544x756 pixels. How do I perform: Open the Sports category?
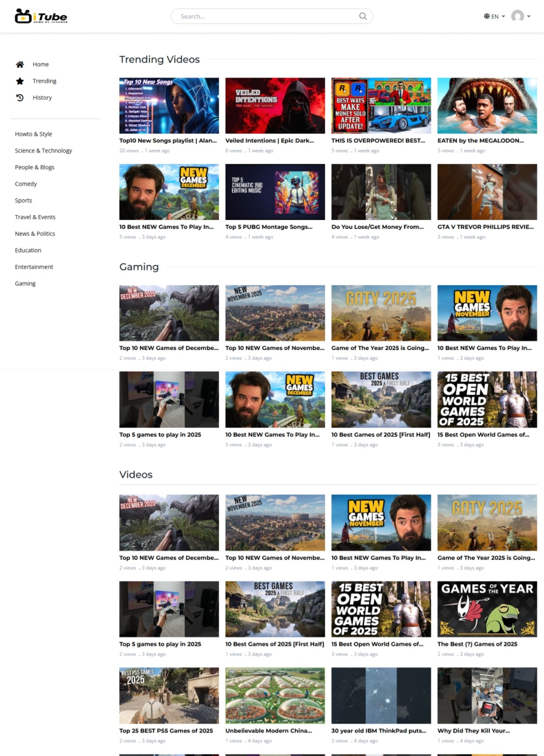pyautogui.click(x=23, y=200)
